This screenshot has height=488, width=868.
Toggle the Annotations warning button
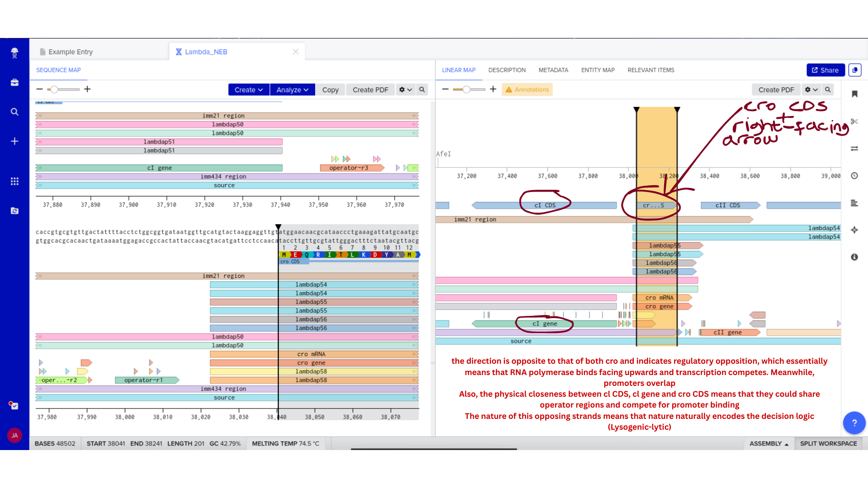[527, 90]
